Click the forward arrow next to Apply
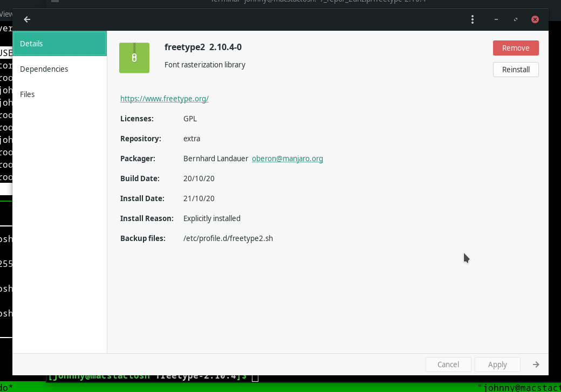Image resolution: width=561 pixels, height=392 pixels. pos(536,365)
